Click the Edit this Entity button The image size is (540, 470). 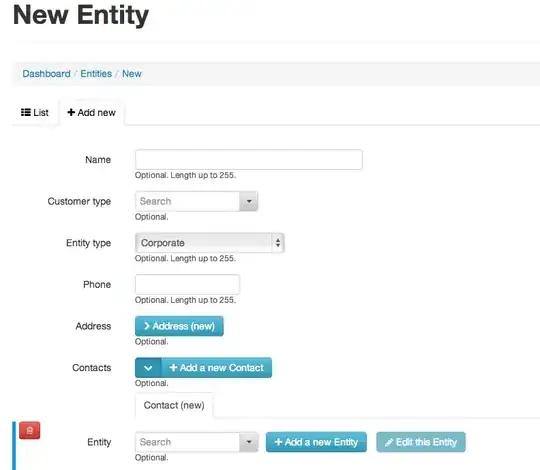421,442
